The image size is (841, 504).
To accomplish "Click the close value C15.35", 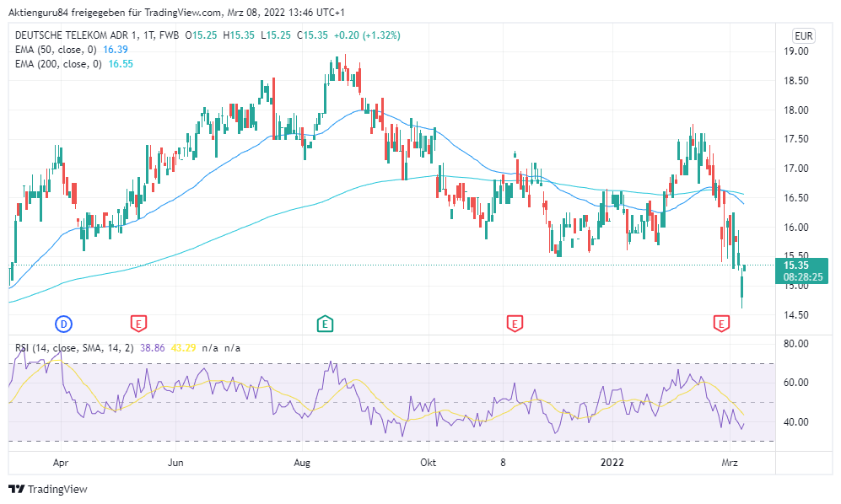I will point(312,35).
